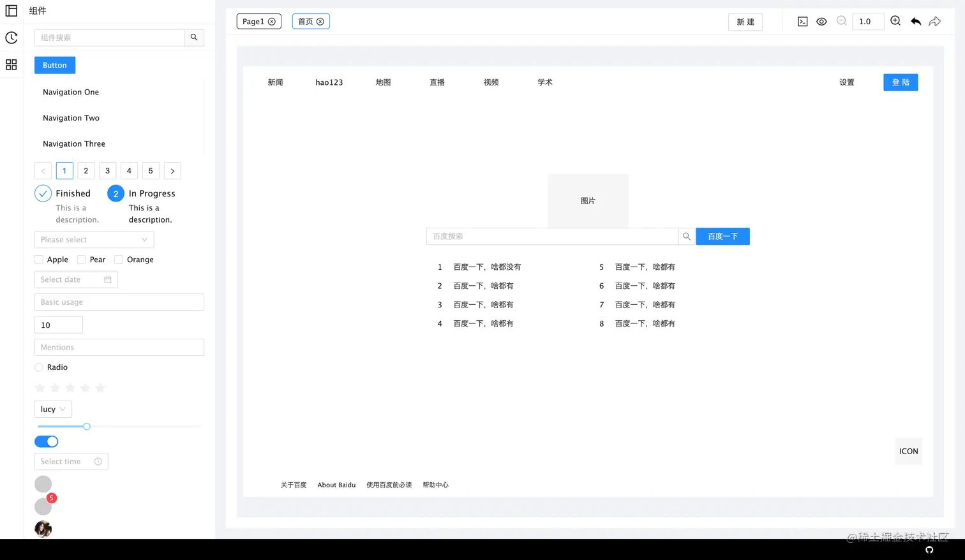Select the third rating star
Viewport: 965px width, 560px height.
[x=70, y=388]
